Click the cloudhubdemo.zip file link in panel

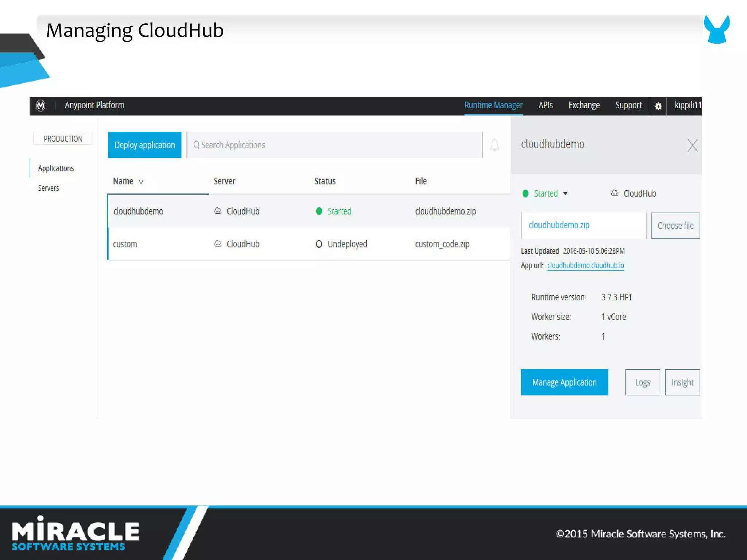pos(559,225)
